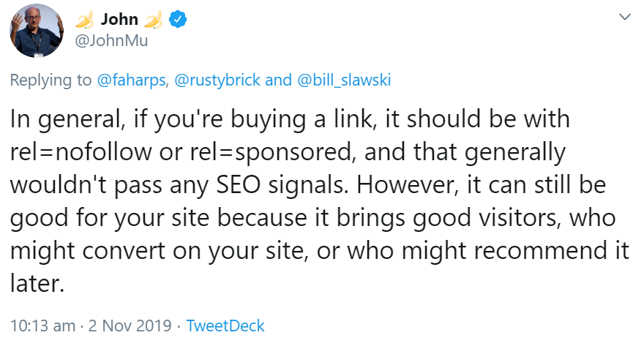Open the John display name profile link

tap(119, 20)
